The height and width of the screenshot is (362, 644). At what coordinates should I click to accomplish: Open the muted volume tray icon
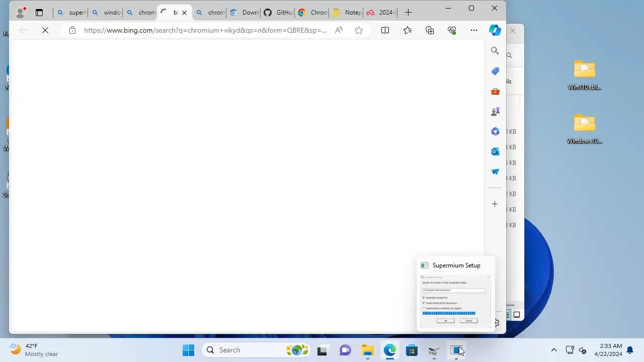(x=583, y=350)
